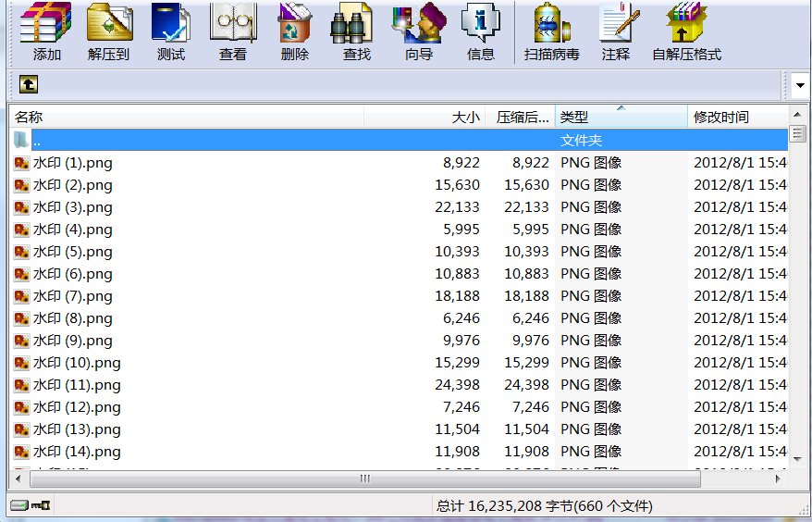Click the vertical scrollbar thumb
Viewport: 812px width, 522px height.
[x=797, y=133]
